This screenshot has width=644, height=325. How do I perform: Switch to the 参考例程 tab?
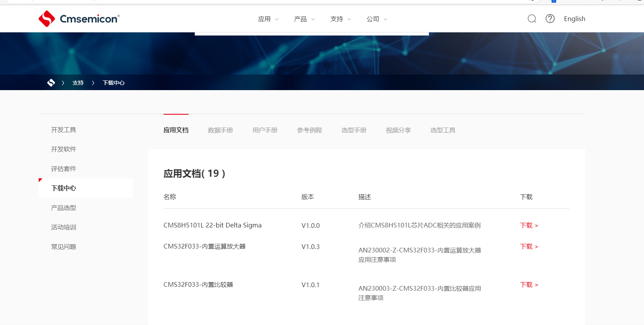(x=310, y=130)
